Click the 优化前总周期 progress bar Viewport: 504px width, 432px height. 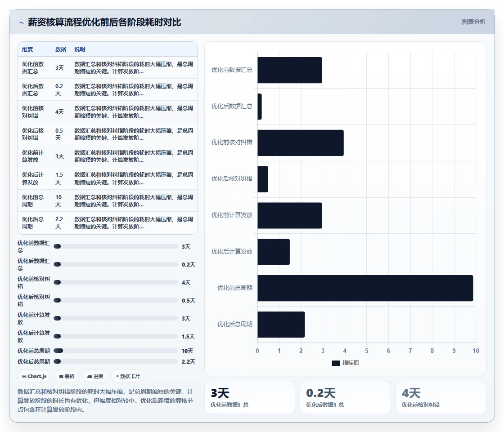[x=116, y=351]
